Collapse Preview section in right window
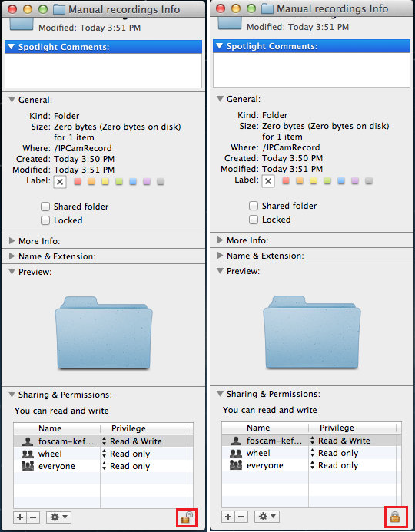This screenshot has width=415, height=532. [x=220, y=271]
